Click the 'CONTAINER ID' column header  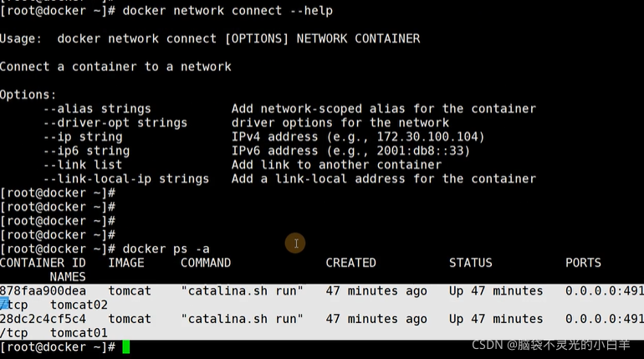(43, 263)
